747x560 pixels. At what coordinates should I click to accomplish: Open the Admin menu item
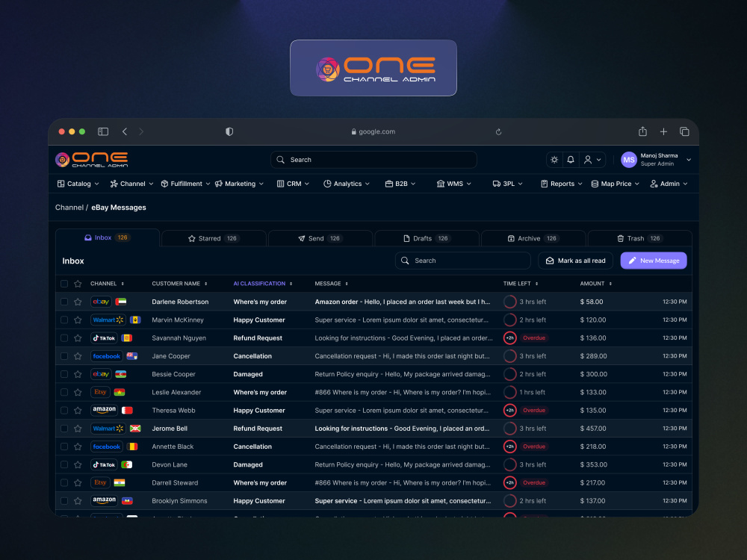click(669, 184)
